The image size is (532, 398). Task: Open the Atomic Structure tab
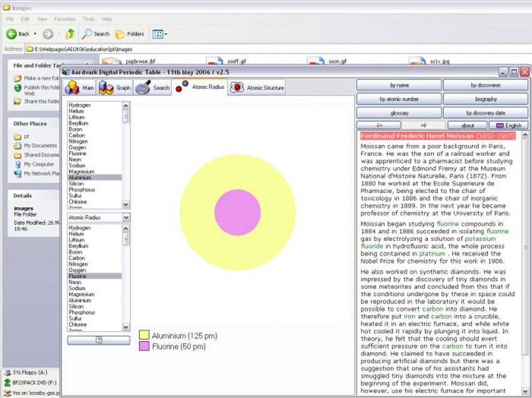point(258,88)
